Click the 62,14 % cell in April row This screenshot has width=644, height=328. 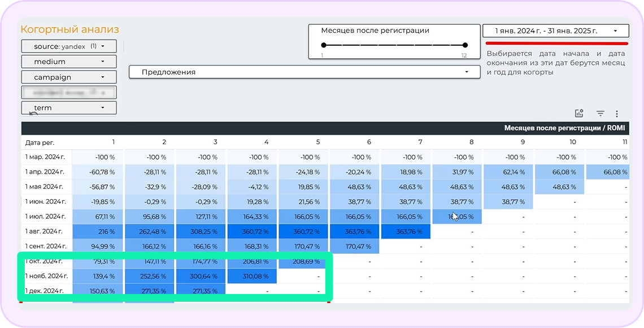pos(509,172)
